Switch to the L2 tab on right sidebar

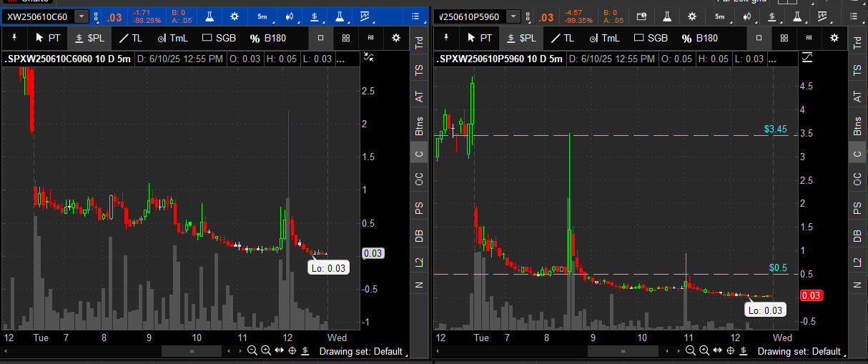point(857,262)
